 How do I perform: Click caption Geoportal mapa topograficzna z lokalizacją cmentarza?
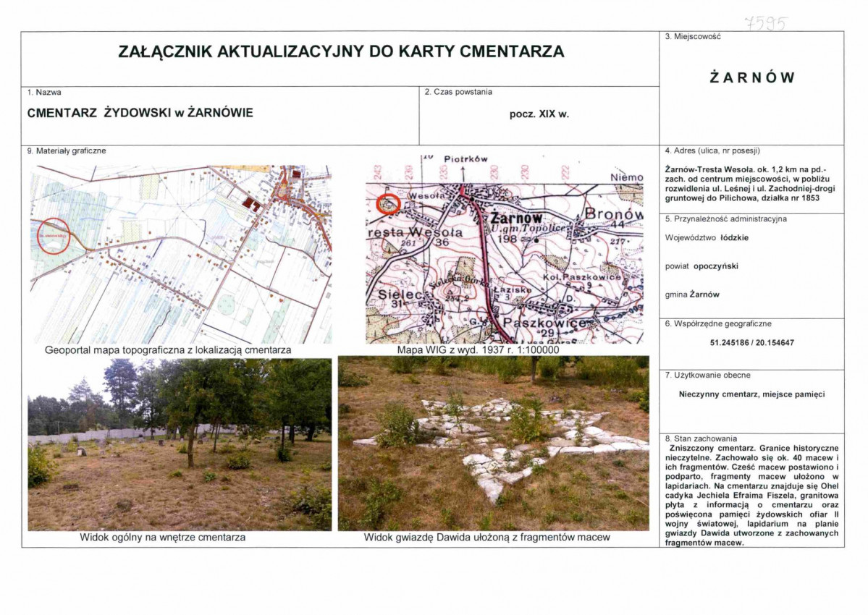pos(168,350)
